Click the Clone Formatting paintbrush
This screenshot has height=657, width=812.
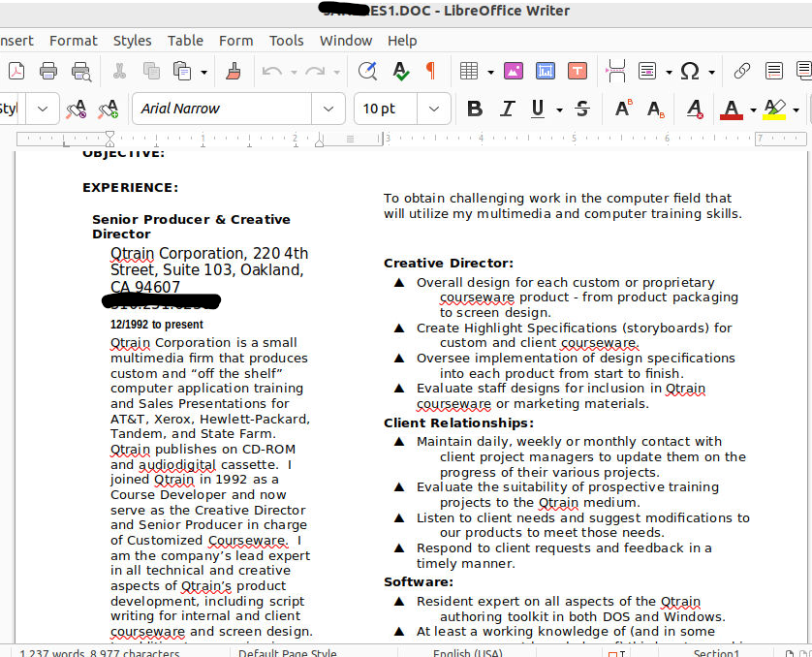[x=233, y=71]
